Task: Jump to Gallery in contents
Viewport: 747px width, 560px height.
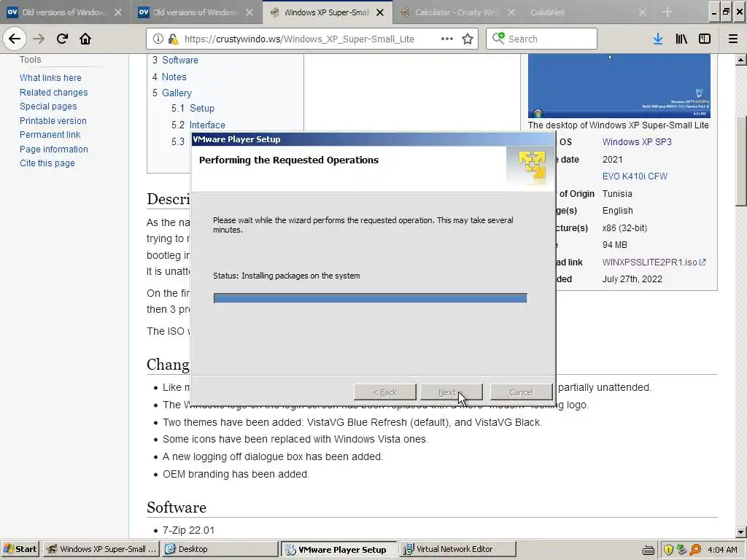Action: point(177,93)
